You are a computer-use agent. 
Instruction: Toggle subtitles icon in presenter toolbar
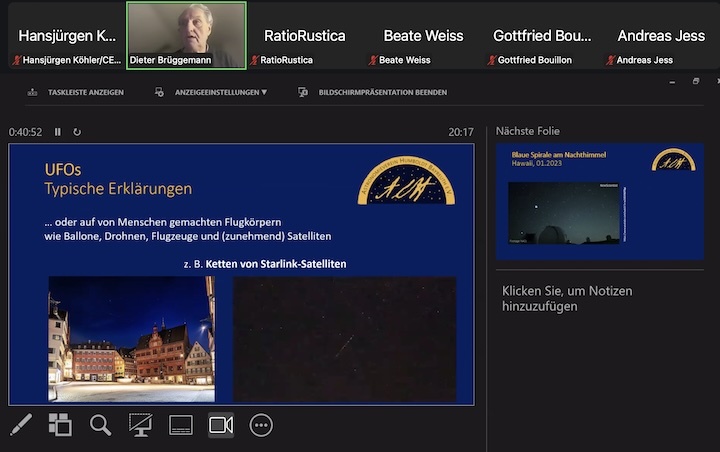tap(181, 425)
